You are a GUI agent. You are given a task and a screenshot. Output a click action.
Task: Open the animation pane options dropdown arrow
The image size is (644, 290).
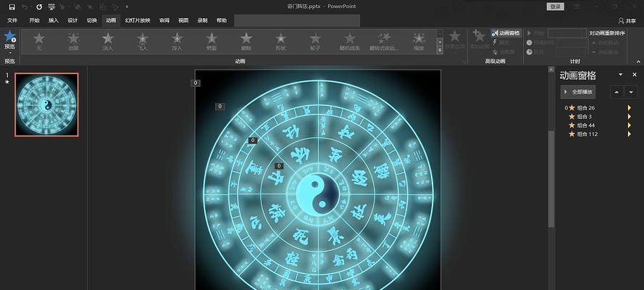click(621, 75)
